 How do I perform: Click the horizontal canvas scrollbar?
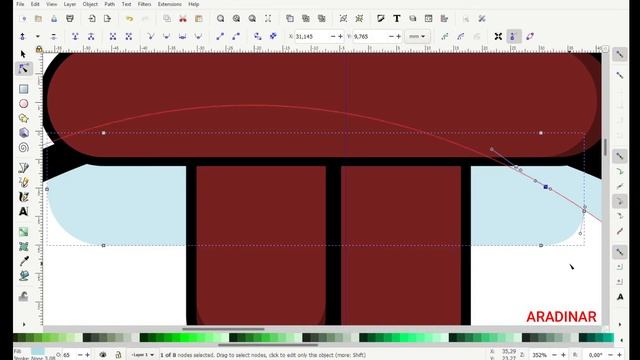223,328
